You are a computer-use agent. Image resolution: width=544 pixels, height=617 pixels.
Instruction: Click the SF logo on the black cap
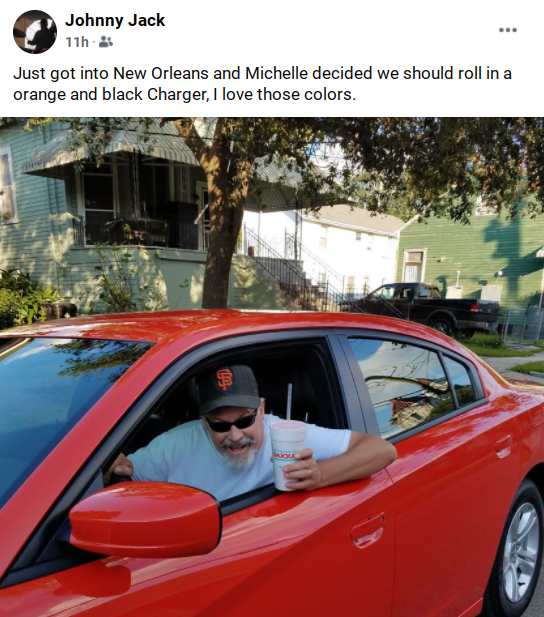point(225,380)
